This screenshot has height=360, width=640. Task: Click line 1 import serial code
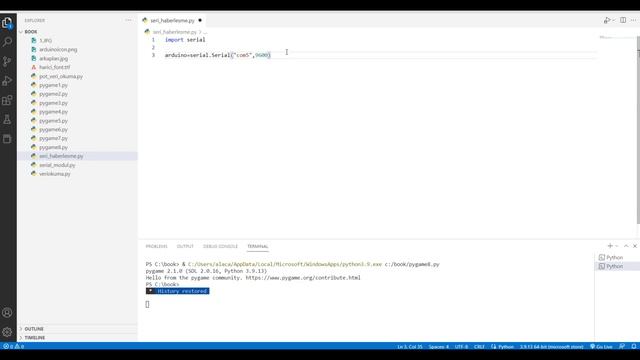[185, 40]
